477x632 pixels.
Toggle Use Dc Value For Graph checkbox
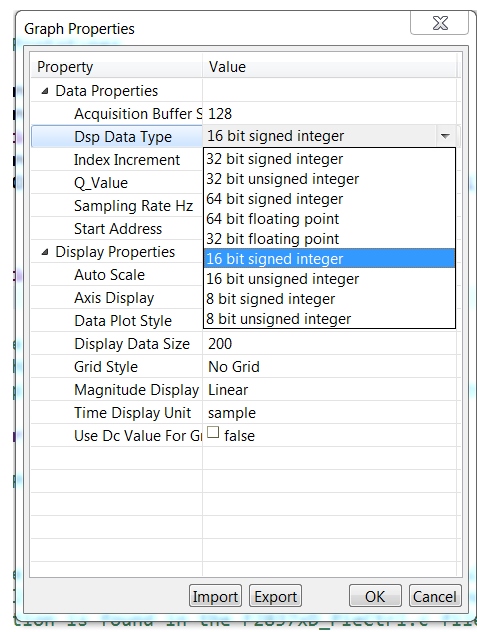click(x=213, y=432)
